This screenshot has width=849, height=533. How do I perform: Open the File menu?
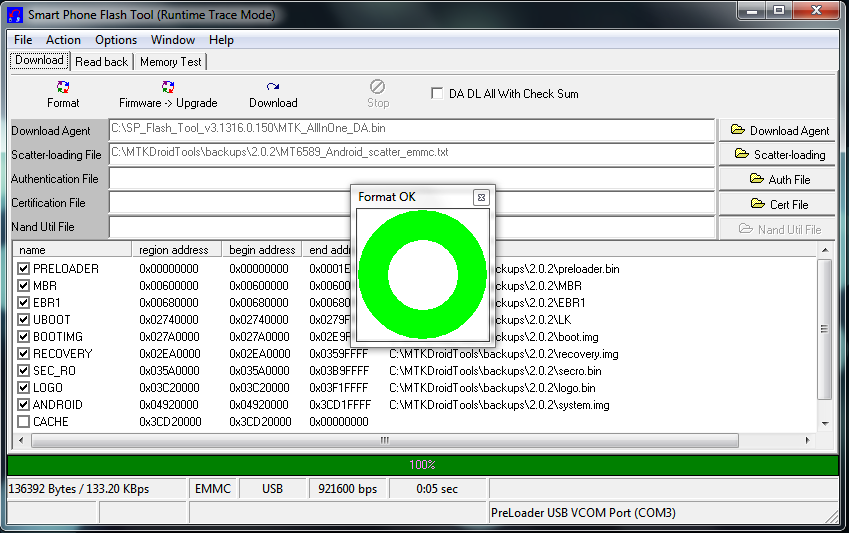click(x=23, y=40)
